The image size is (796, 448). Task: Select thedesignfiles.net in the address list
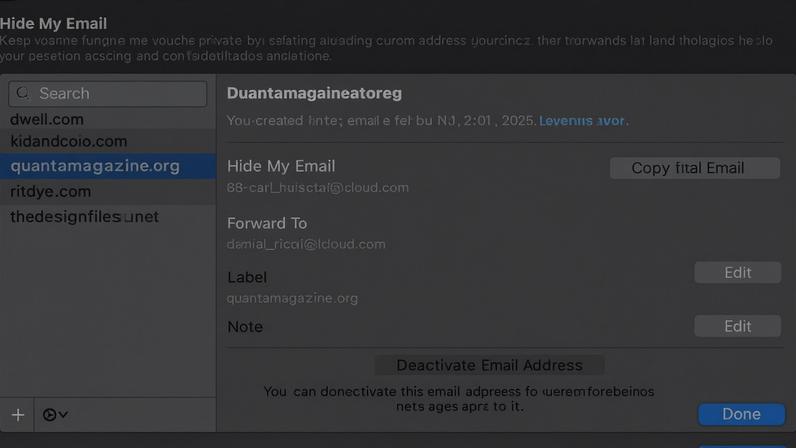108,217
